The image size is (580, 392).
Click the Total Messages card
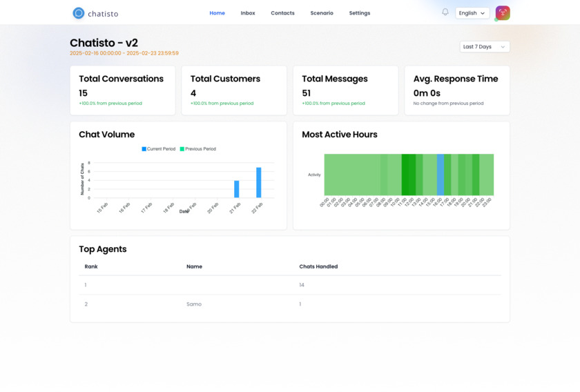[345, 90]
